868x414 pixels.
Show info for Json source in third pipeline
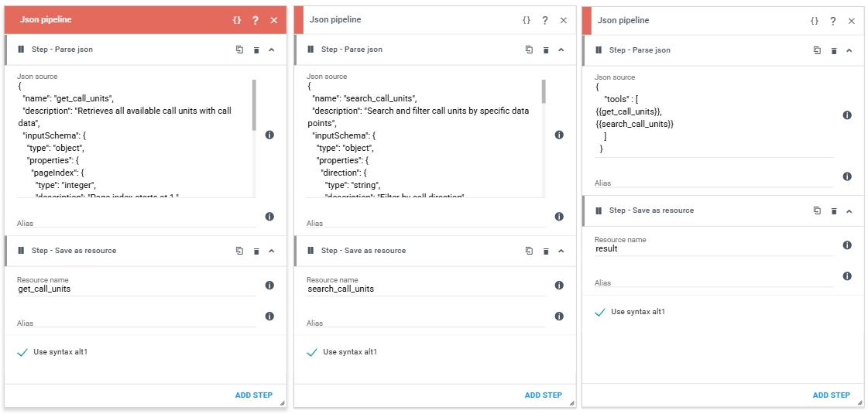coord(846,115)
